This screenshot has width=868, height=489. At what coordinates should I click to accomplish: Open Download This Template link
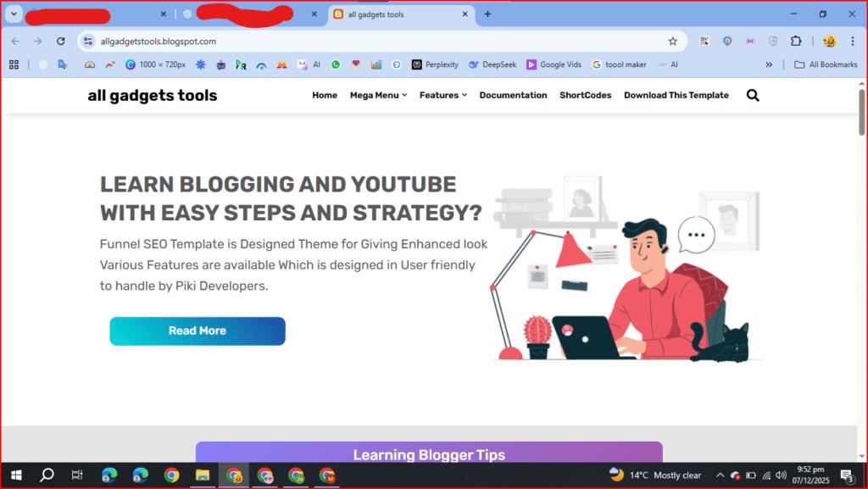(676, 95)
